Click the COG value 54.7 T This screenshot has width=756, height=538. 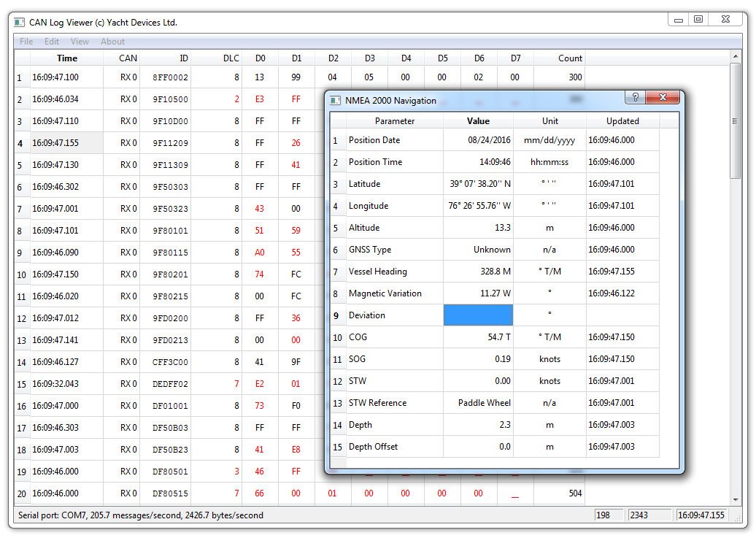(478, 337)
